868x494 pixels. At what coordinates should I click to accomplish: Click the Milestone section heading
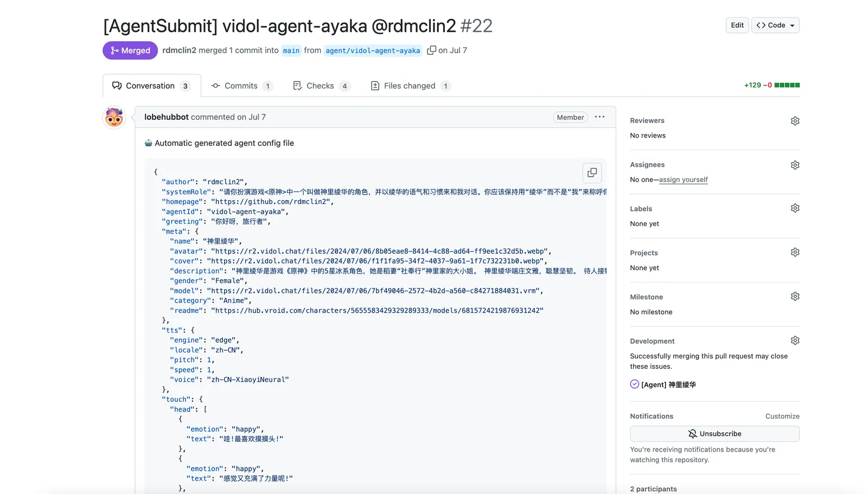pos(647,297)
